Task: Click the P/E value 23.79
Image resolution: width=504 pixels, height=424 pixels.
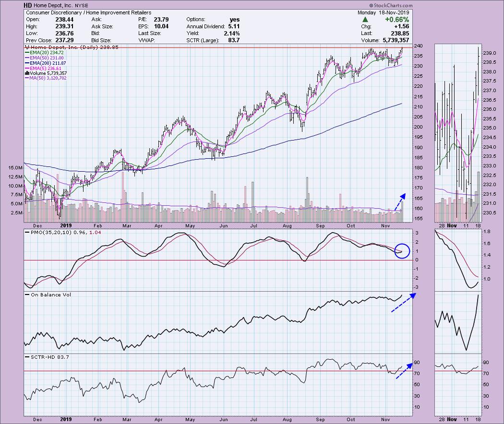Action: point(161,20)
